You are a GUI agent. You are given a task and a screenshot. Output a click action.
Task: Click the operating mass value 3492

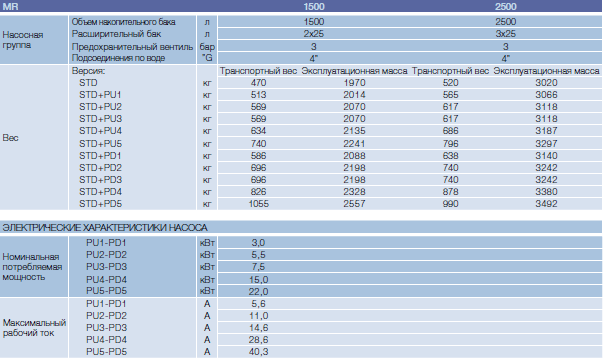[x=546, y=204]
